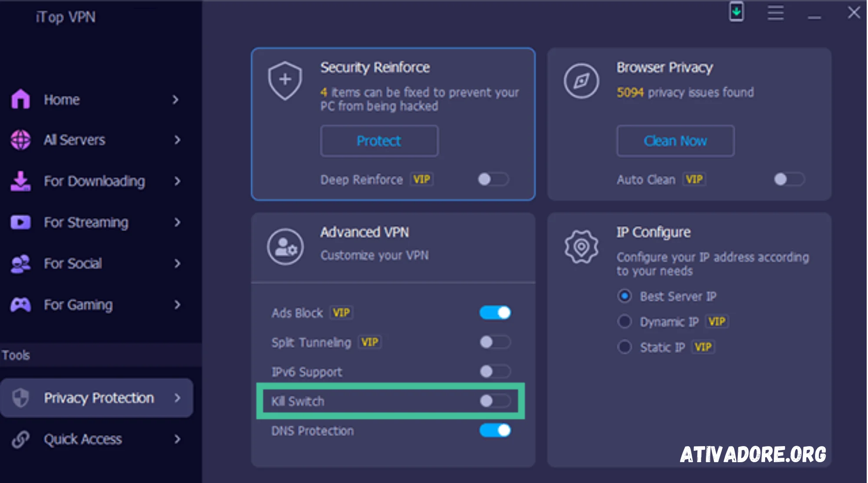Image resolution: width=868 pixels, height=483 pixels.
Task: Click the For Downloading arrow icon
Action: (x=20, y=181)
